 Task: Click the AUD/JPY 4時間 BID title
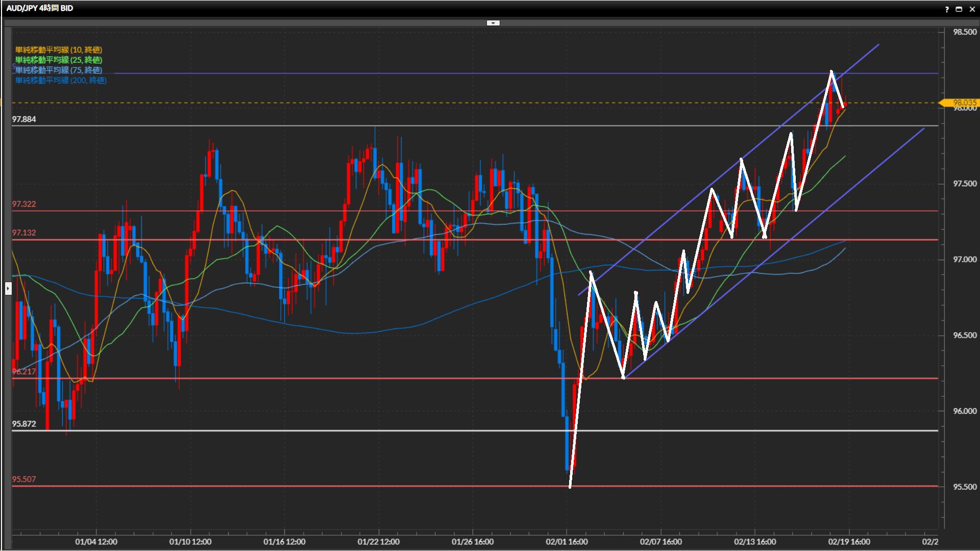(40, 8)
